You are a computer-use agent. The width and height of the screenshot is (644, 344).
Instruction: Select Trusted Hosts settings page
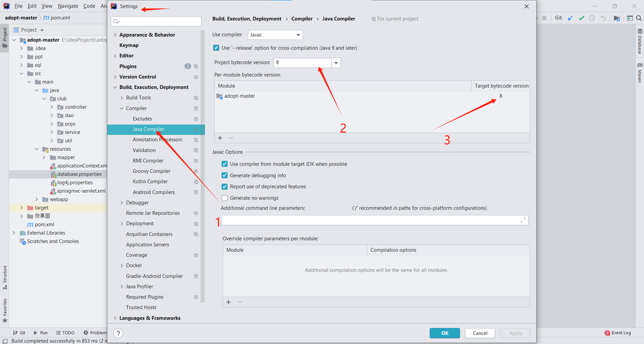pyautogui.click(x=141, y=307)
